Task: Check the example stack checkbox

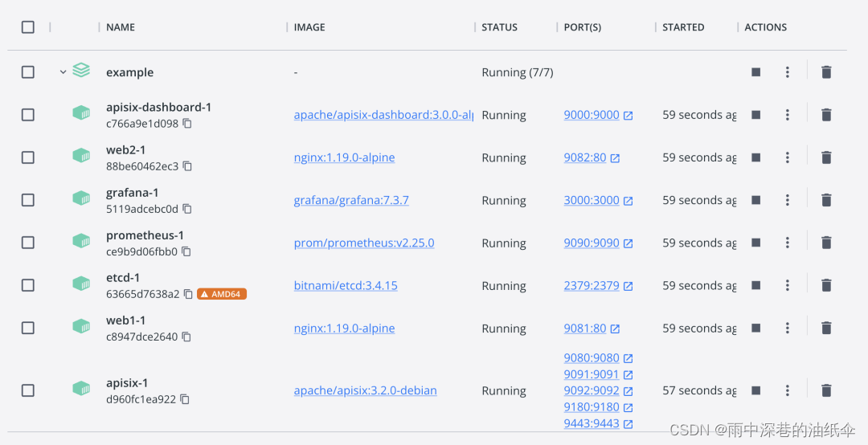Action: click(x=27, y=72)
